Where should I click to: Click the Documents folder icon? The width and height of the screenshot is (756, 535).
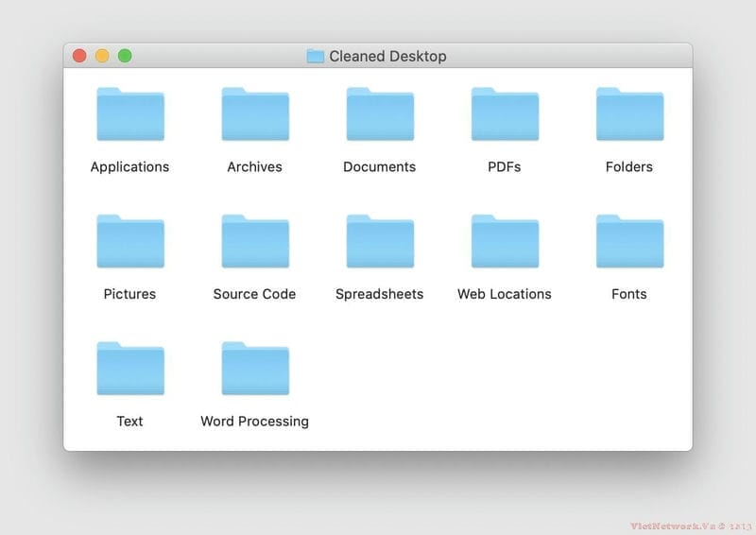pos(380,115)
